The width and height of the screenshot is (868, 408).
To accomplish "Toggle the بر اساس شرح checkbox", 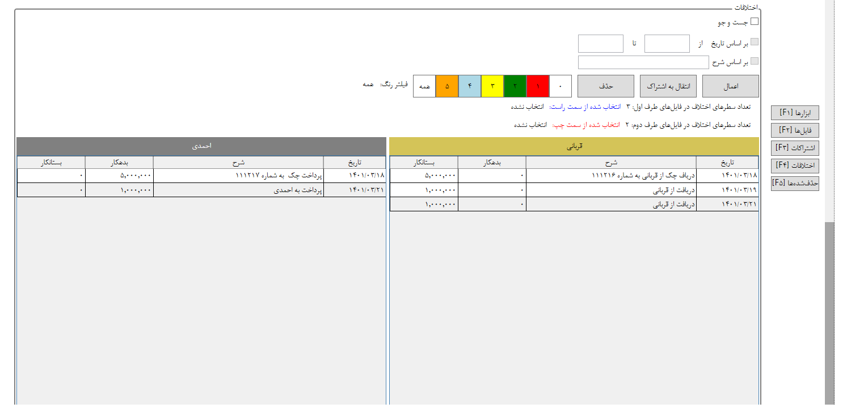I will point(754,62).
